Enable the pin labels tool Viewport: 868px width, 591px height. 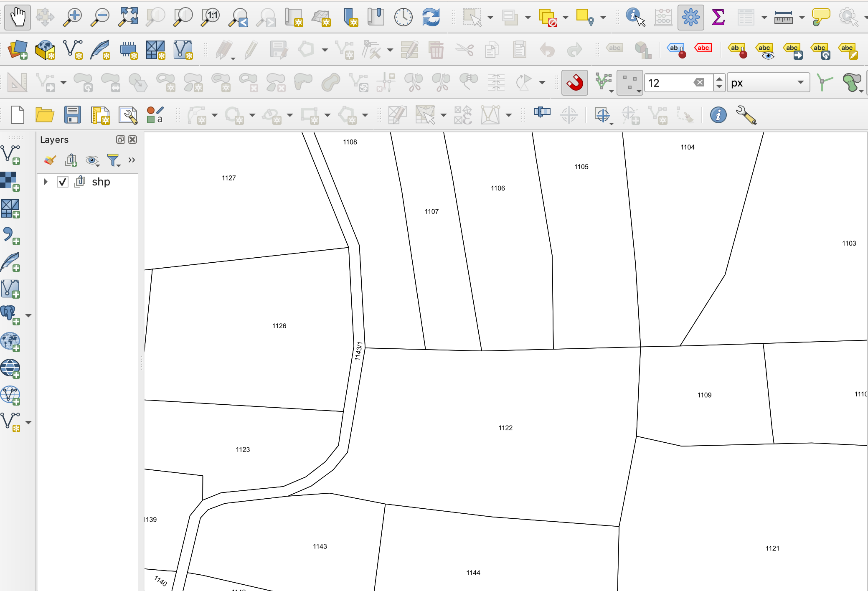point(738,50)
